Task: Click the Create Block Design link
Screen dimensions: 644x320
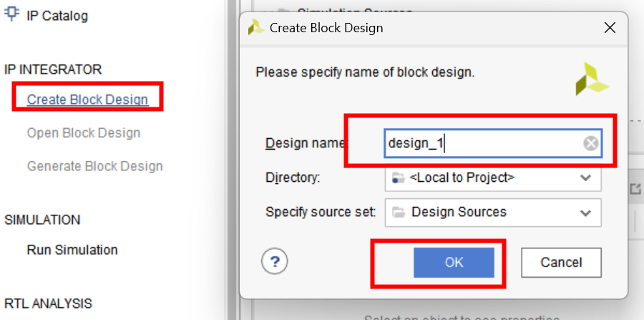Action: (87, 100)
